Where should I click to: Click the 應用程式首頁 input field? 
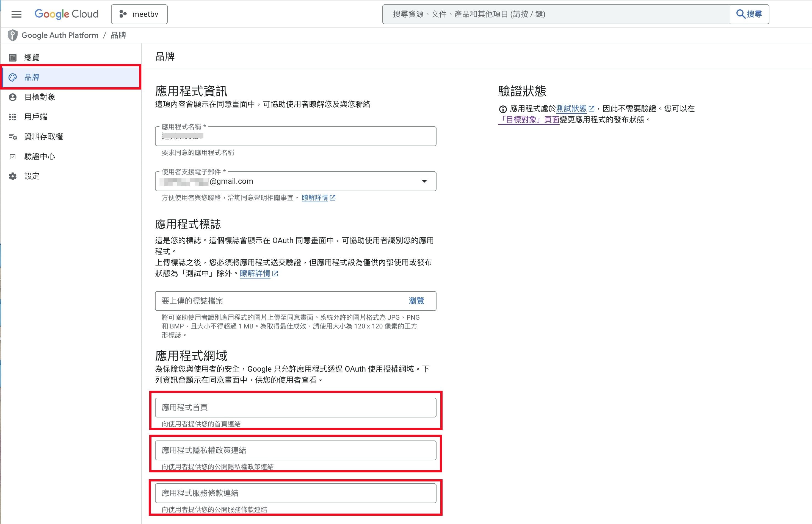point(295,407)
